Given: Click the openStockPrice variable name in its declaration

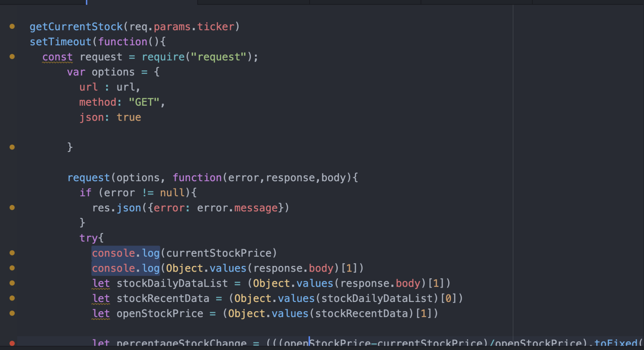Looking at the screenshot, I should 160,314.
